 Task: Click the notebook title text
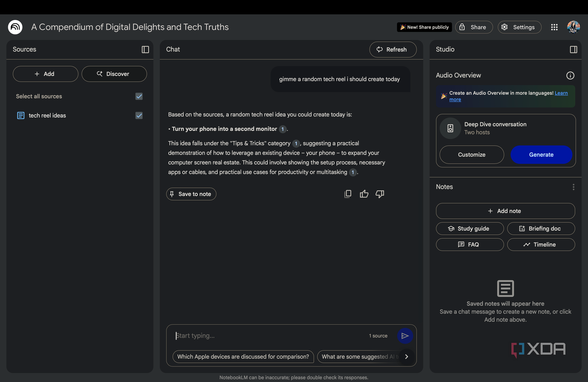click(130, 27)
